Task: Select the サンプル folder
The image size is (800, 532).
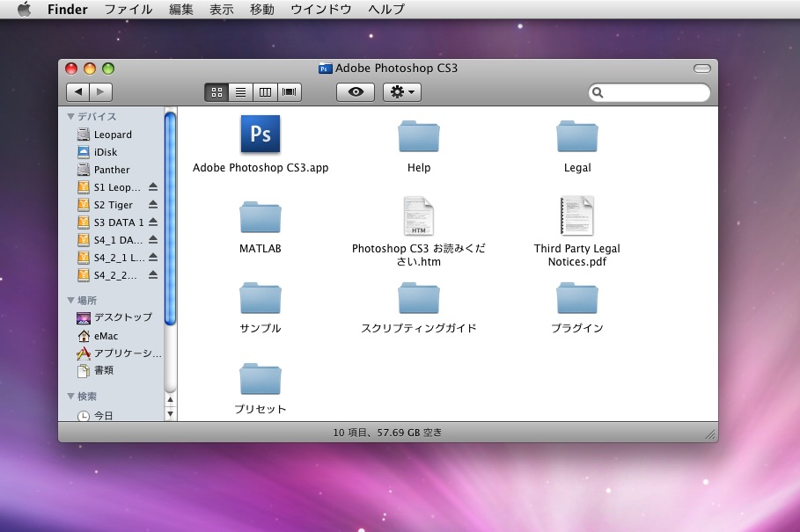Action: point(261,298)
